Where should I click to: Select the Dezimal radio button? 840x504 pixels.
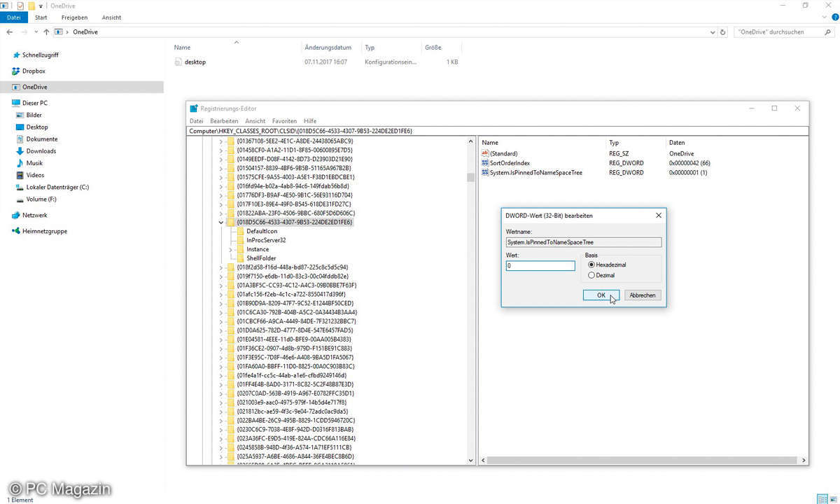591,275
